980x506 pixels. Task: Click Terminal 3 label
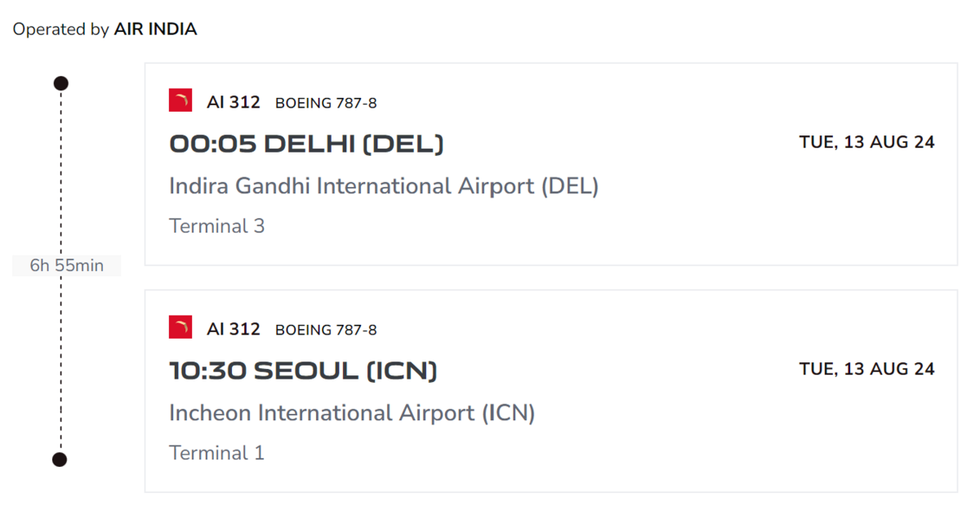(x=217, y=226)
